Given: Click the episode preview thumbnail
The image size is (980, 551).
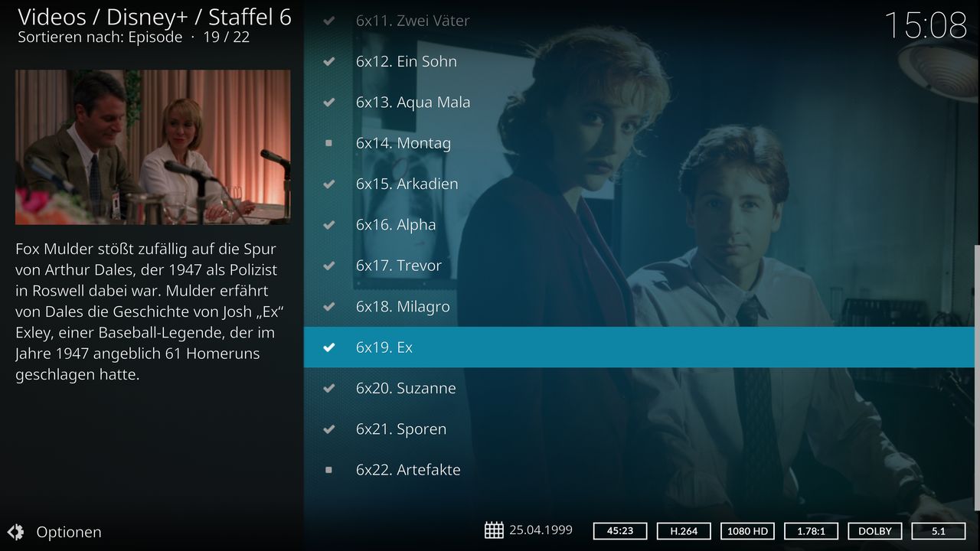Looking at the screenshot, I should [x=153, y=147].
